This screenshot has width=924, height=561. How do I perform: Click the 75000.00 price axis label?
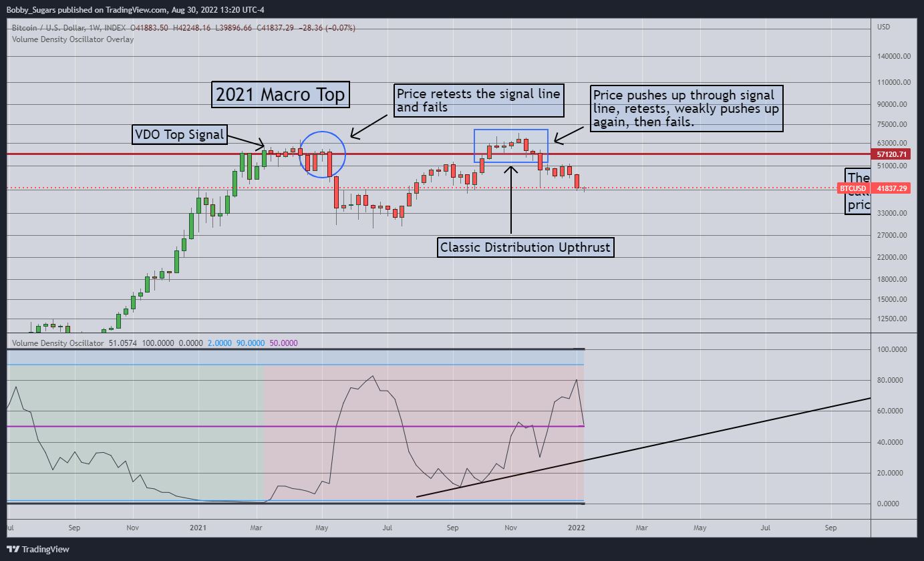click(x=892, y=124)
